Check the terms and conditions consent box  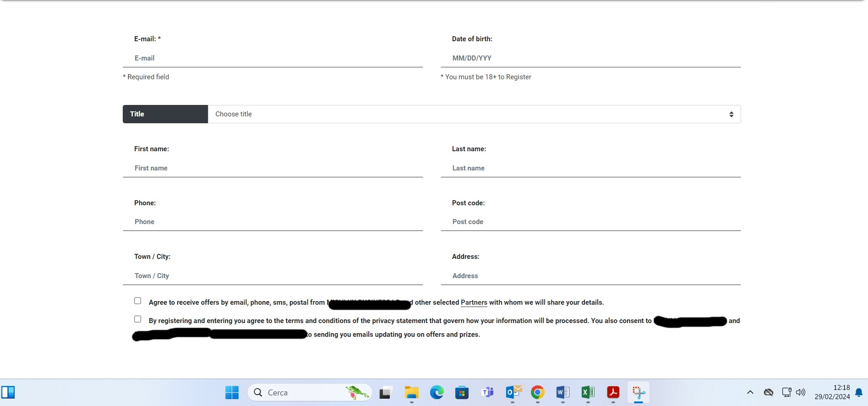point(137,319)
